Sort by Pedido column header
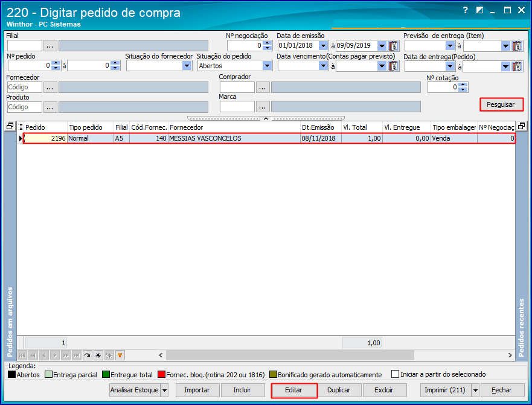 pos(45,127)
